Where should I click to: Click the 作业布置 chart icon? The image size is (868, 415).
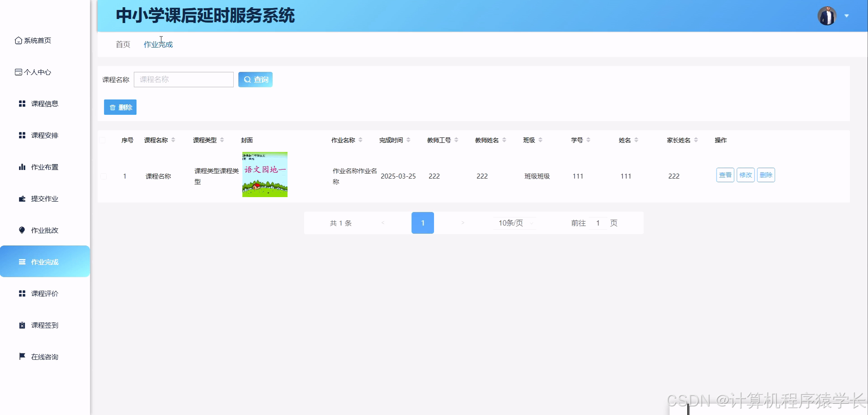pyautogui.click(x=22, y=166)
